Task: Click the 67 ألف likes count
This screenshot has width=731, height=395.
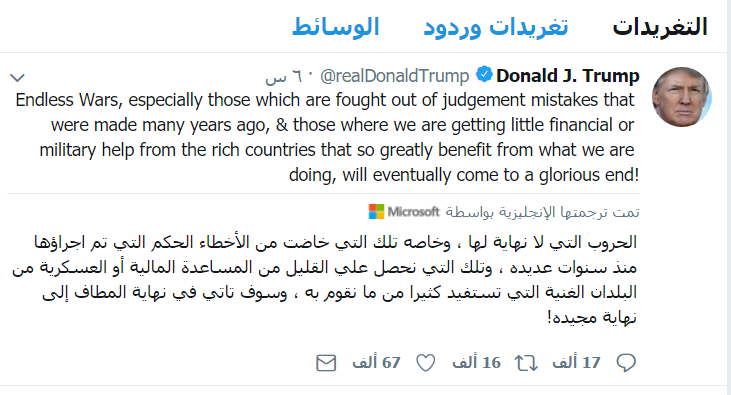Action: point(376,362)
